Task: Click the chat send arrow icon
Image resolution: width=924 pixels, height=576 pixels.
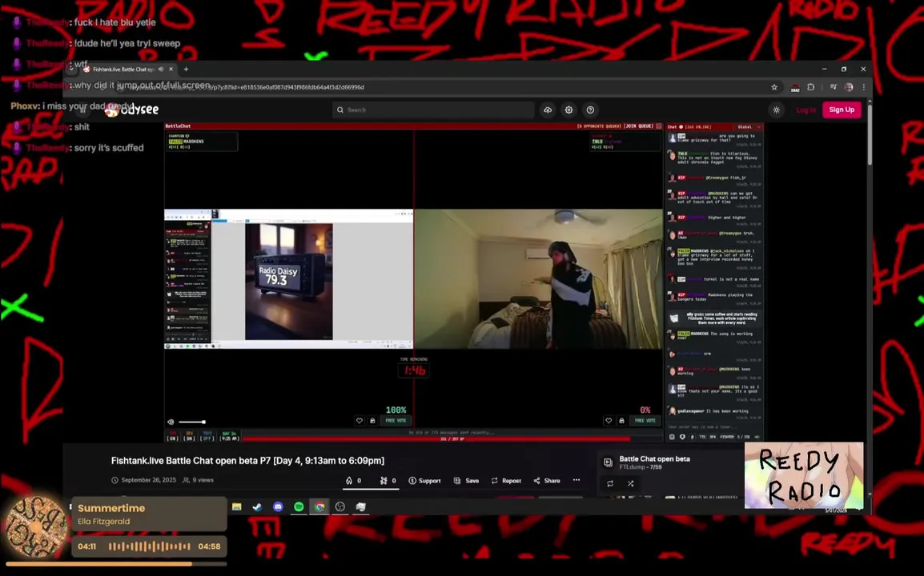Action: (x=757, y=437)
